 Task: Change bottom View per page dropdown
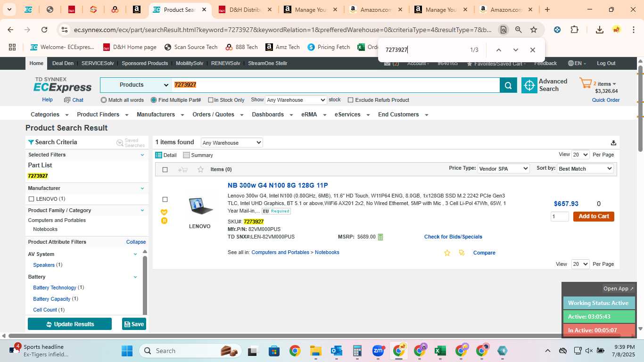pos(580,264)
